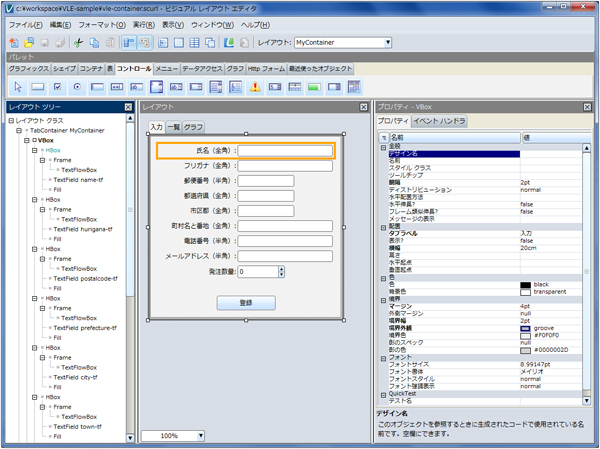Close the レイアウト ツリー panel
The image size is (600, 449).
[128, 107]
